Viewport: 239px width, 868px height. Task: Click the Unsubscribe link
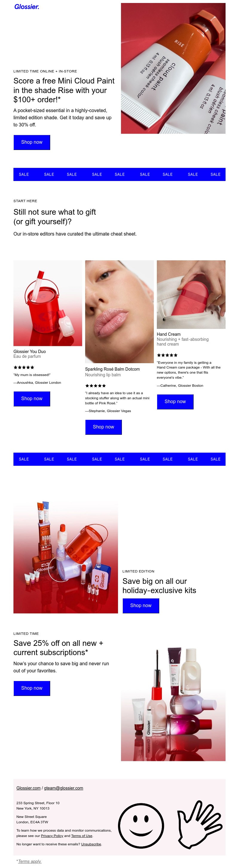(x=91, y=844)
